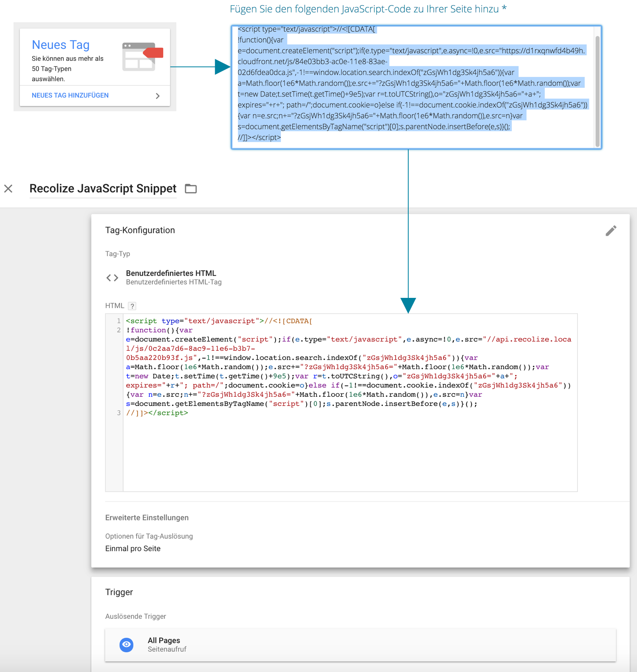Screen dimensions: 637x672
Task: Click the Benutzerdefiniertes HTML-Tag subtitle
Action: (x=174, y=282)
